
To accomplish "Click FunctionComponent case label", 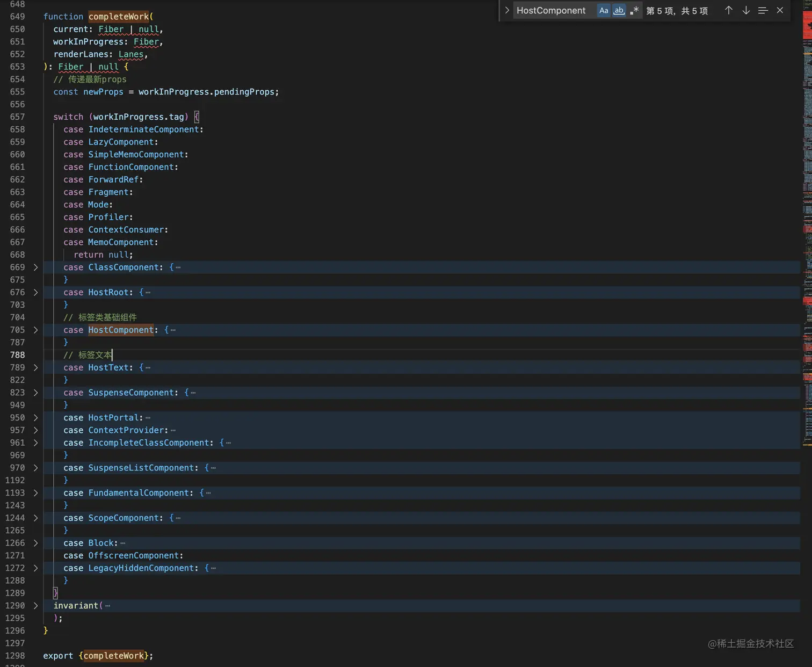I will click(131, 167).
